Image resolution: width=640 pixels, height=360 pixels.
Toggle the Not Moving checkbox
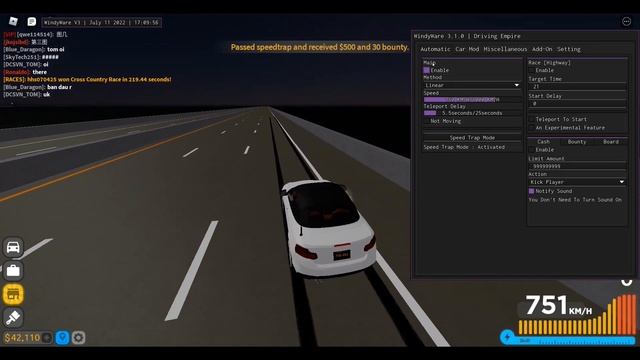click(x=427, y=121)
